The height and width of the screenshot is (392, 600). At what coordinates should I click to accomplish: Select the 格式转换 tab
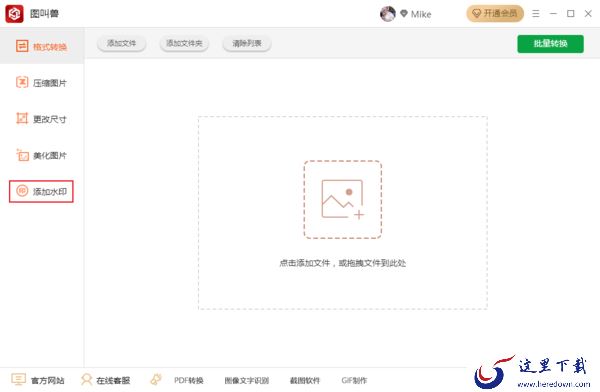pos(42,46)
